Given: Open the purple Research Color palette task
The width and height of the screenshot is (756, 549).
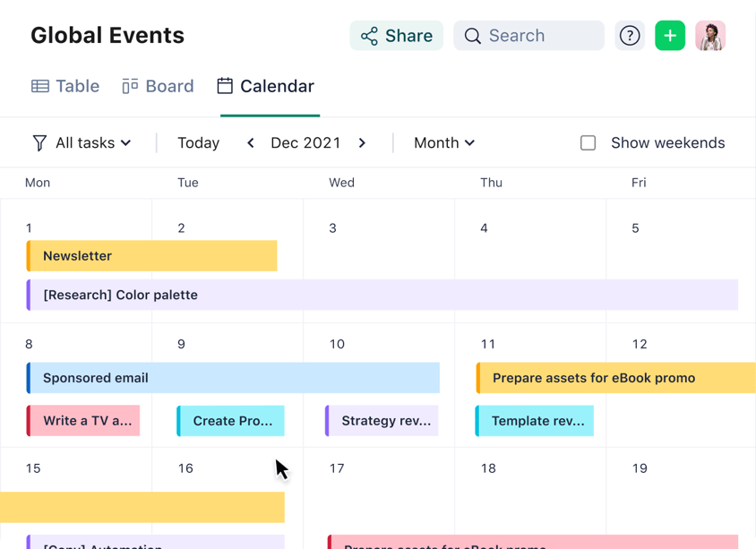Looking at the screenshot, I should point(382,295).
